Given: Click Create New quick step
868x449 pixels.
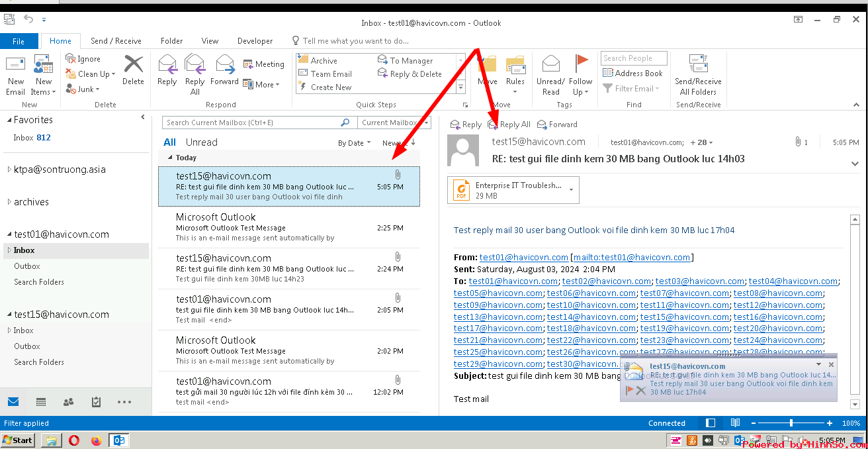Looking at the screenshot, I should (x=325, y=87).
